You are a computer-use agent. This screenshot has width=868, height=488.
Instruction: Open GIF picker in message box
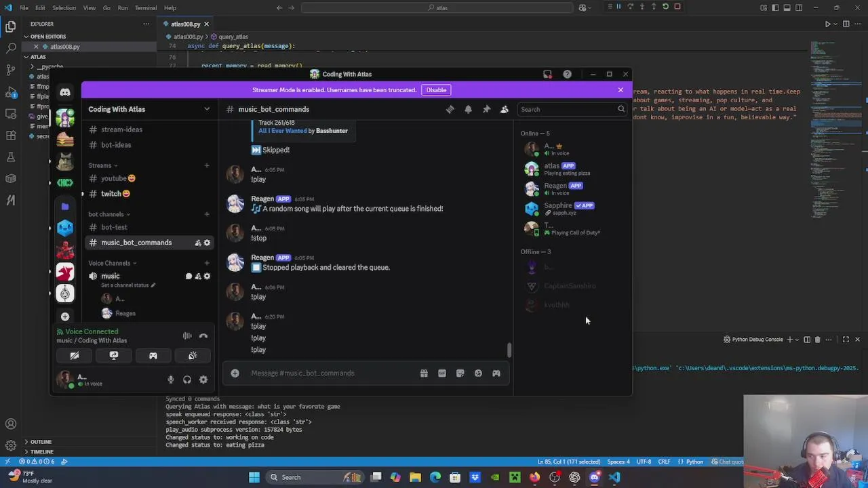pyautogui.click(x=442, y=373)
